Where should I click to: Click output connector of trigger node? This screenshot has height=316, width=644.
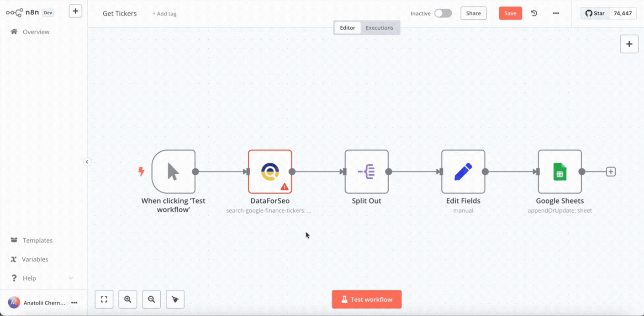[x=195, y=172]
